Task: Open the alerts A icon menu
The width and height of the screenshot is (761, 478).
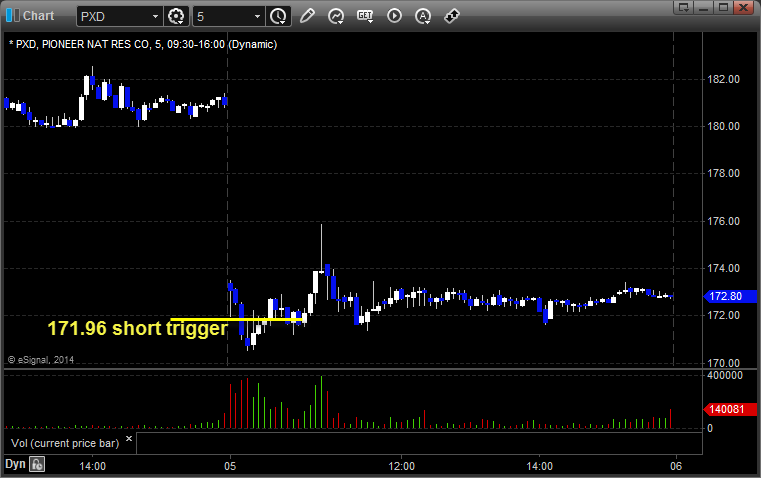Action: (423, 16)
